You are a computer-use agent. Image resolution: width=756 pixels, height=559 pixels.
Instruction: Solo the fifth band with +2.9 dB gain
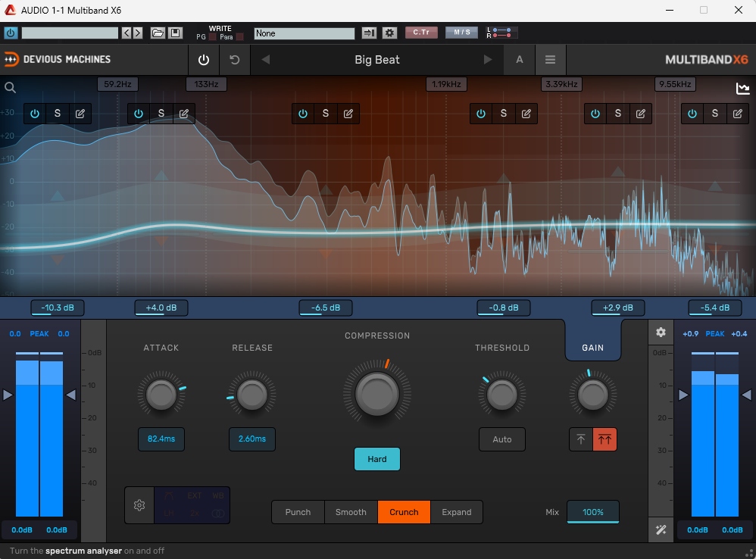click(x=618, y=114)
